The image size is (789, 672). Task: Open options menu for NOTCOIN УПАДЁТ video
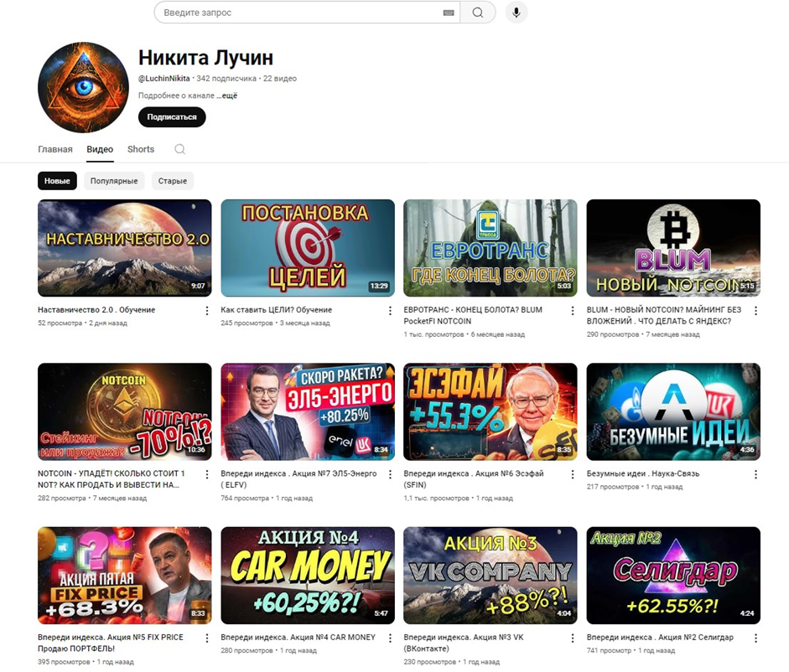207,474
